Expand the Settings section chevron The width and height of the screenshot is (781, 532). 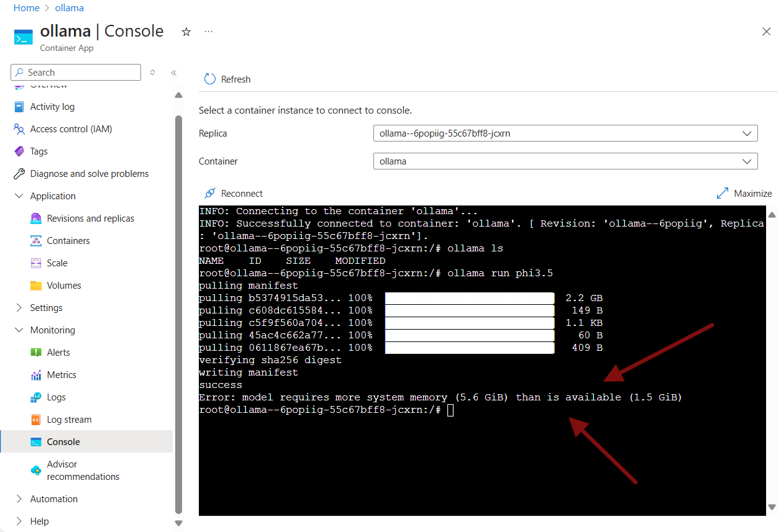[x=19, y=308]
